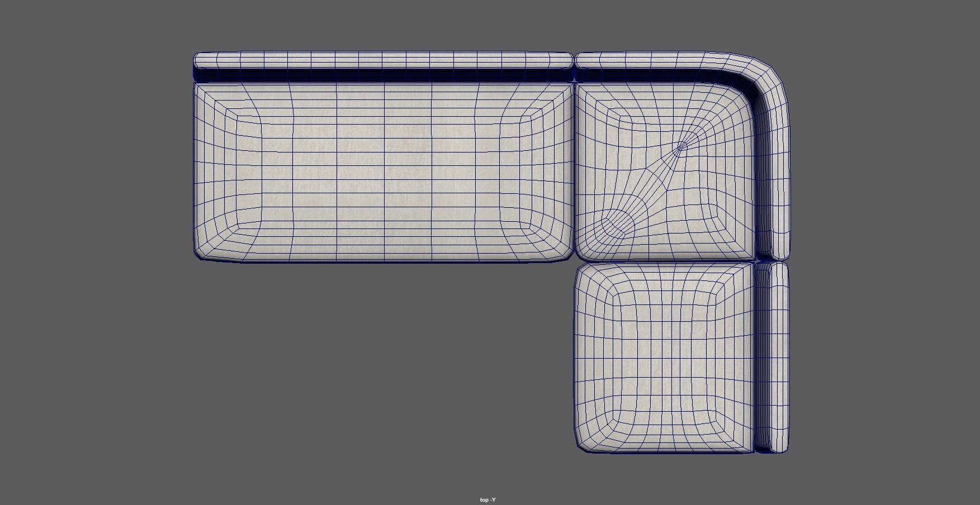This screenshot has width=980, height=505.
Task: Select the square seat cushion at the bottom
Action: click(x=663, y=358)
